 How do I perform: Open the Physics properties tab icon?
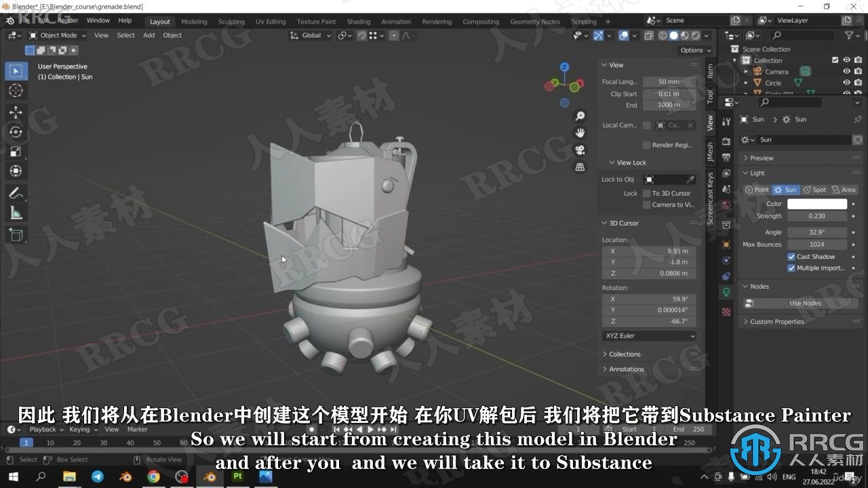(x=726, y=260)
